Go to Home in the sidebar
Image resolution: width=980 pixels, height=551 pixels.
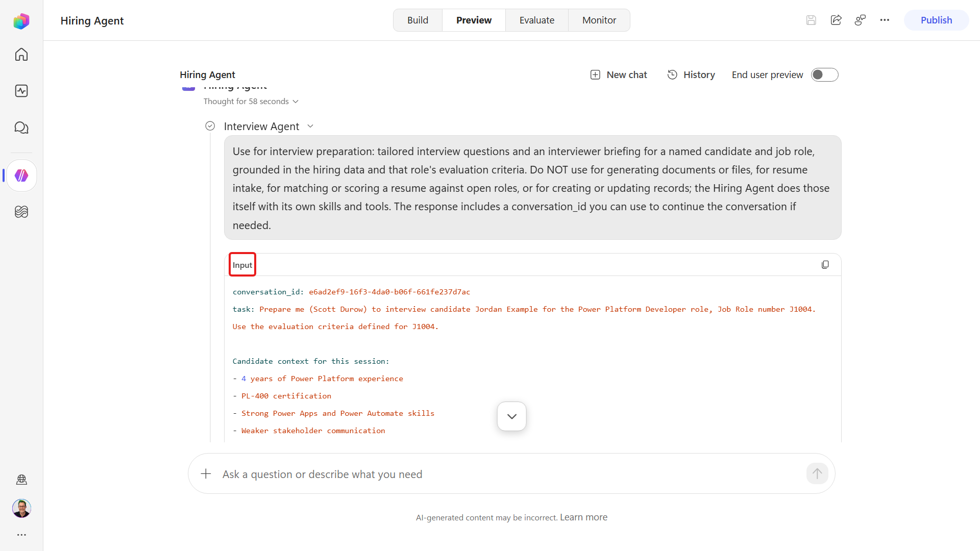coord(21,55)
